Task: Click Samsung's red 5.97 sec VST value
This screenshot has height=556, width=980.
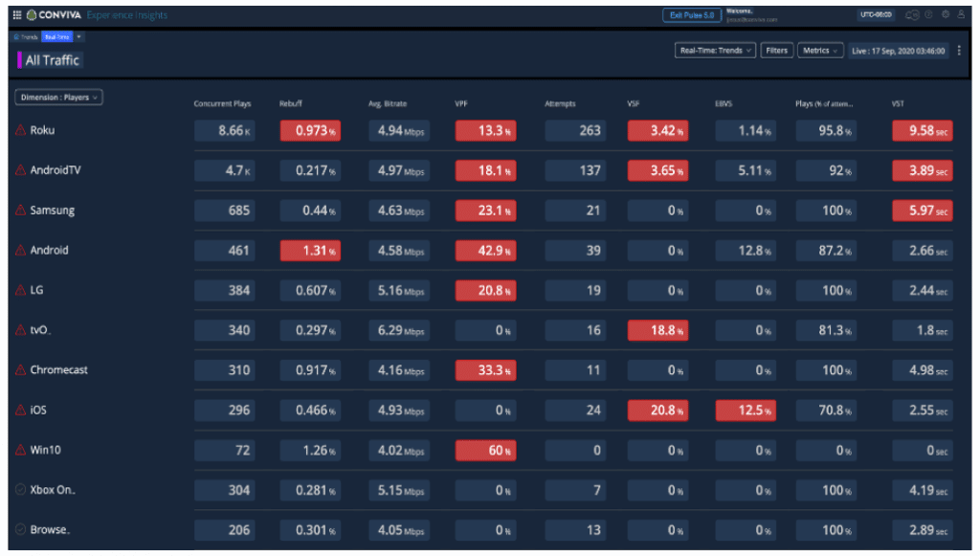Action: tap(923, 211)
